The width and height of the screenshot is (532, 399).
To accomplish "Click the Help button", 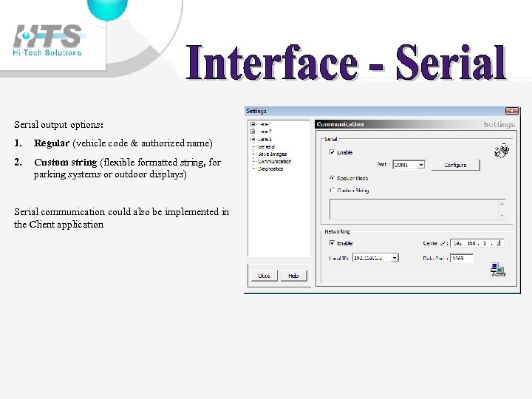I will point(293,276).
